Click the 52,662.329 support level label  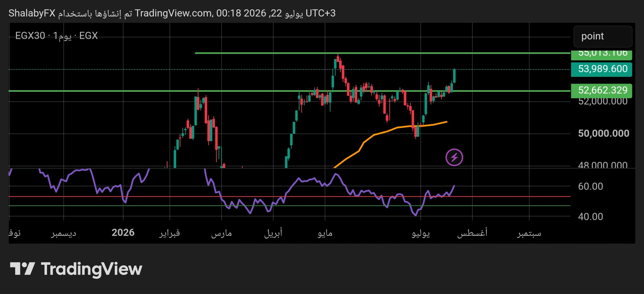601,90
